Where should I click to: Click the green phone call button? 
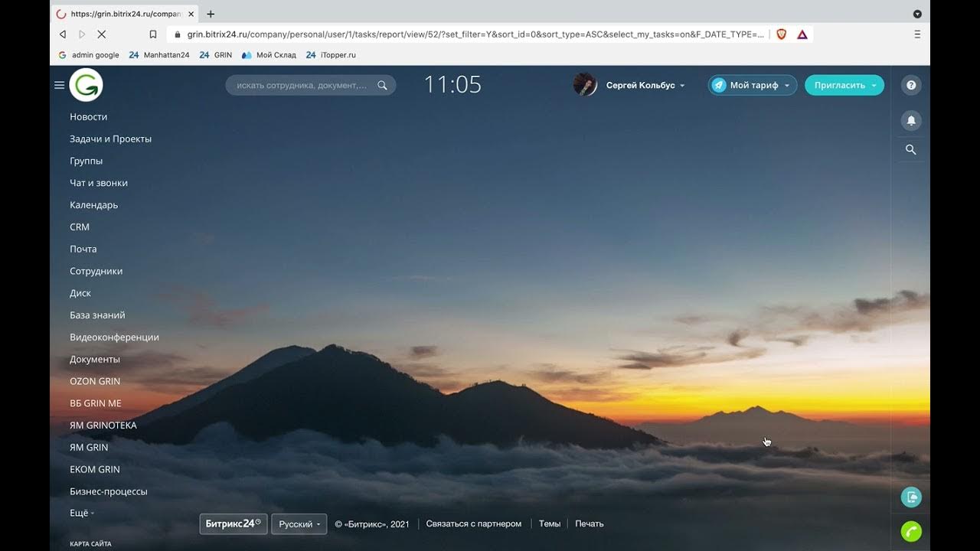[911, 531]
